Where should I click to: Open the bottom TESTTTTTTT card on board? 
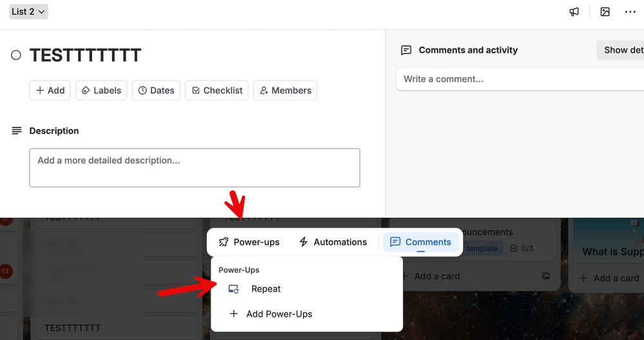pyautogui.click(x=116, y=328)
